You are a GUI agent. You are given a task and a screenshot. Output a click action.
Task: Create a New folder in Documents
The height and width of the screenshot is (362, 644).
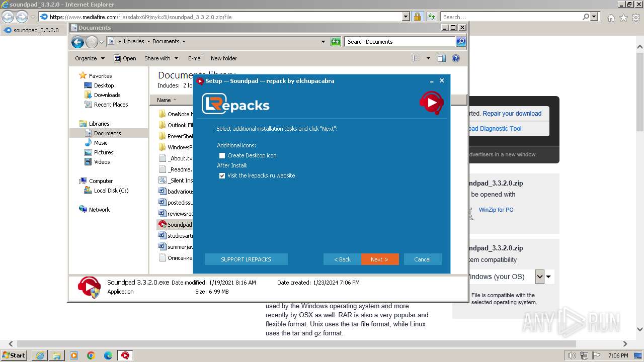click(x=224, y=58)
